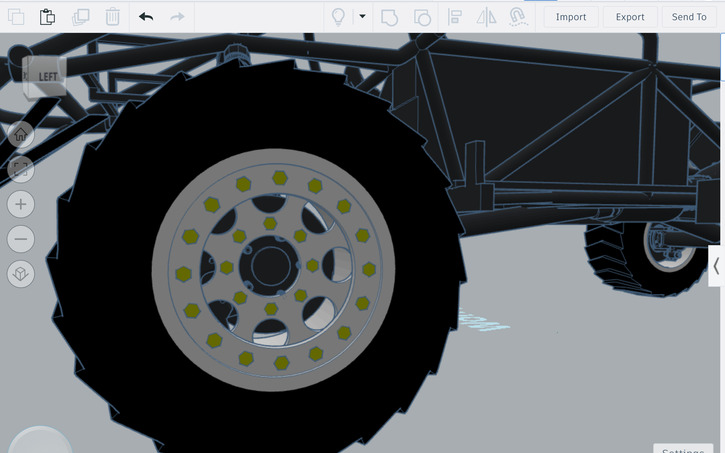Click the Paste clipboard icon

47,17
